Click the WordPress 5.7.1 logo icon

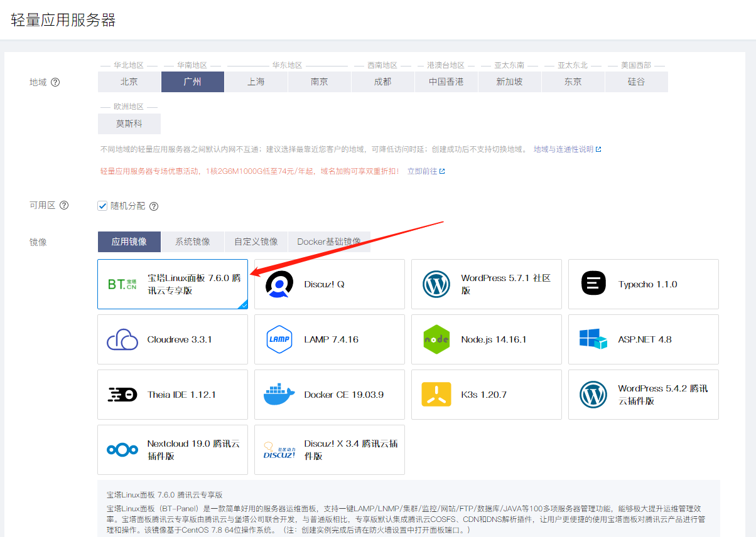[436, 284]
